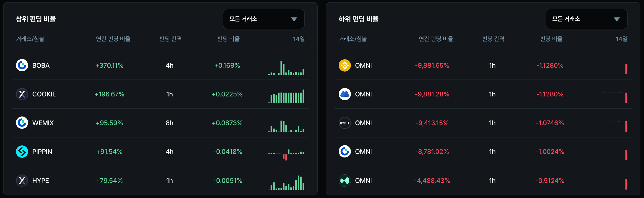The width and height of the screenshot is (644, 198).
Task: Click the exchange icon beside BOBA
Action: click(x=22, y=65)
